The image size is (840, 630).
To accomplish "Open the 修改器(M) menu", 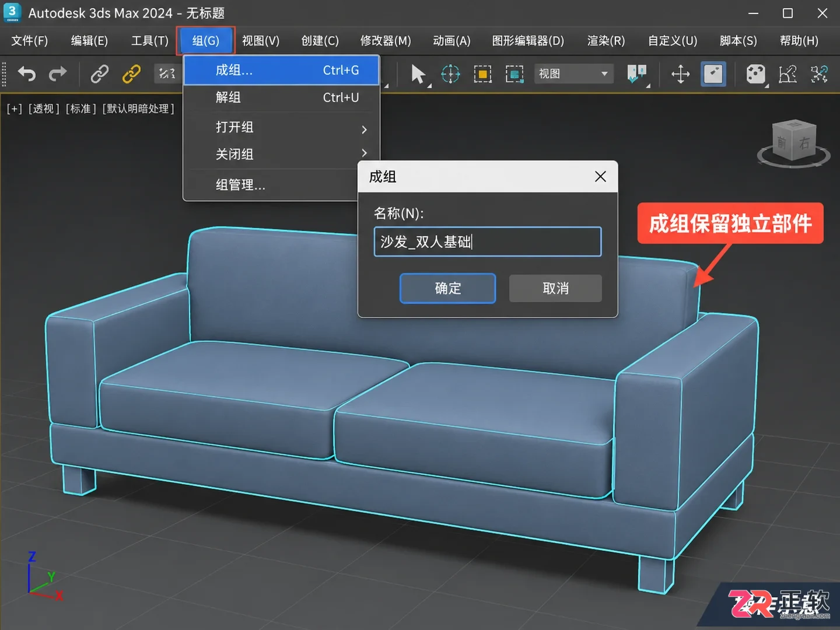I will coord(386,41).
